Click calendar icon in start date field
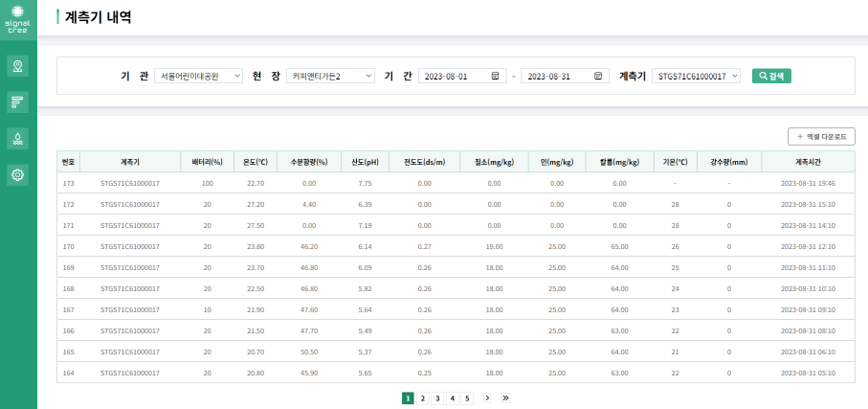 495,76
